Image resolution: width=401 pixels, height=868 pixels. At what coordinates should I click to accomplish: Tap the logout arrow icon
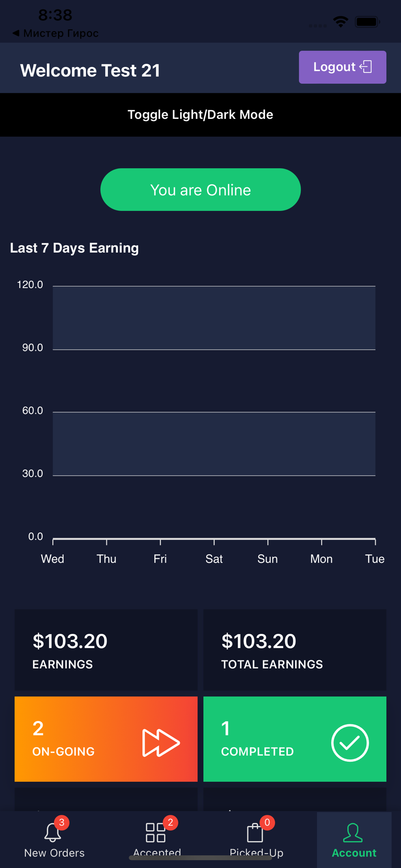coord(366,66)
